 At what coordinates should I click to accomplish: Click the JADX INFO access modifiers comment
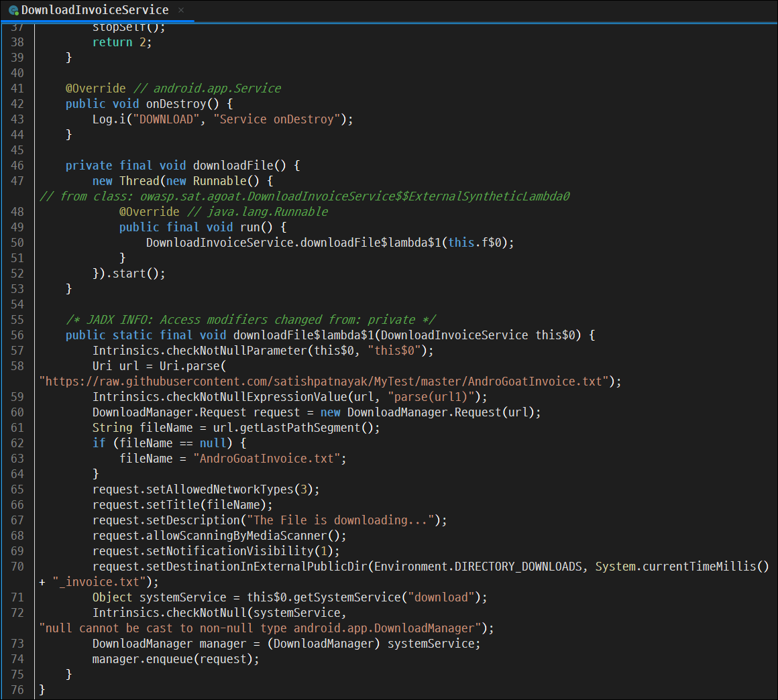point(251,320)
